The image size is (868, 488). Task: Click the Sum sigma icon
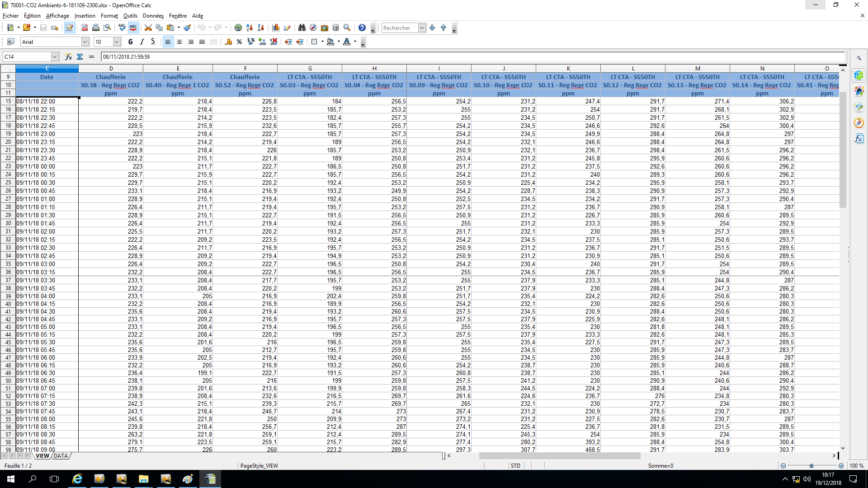(x=80, y=56)
